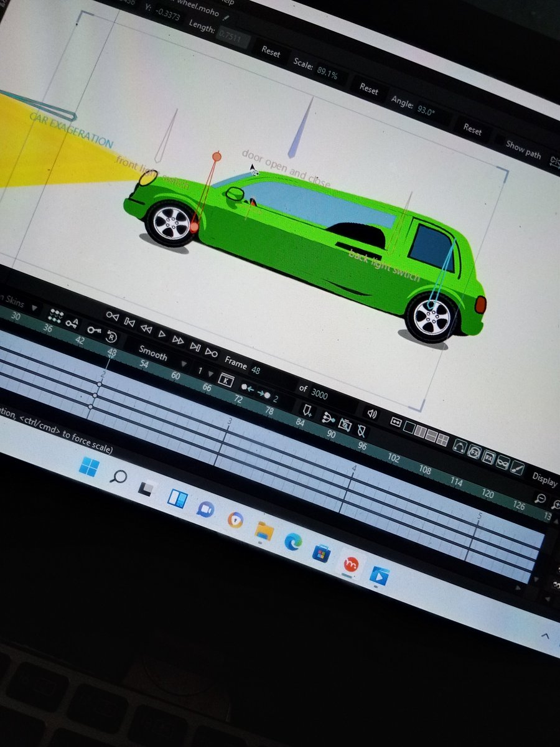The height and width of the screenshot is (747, 560).
Task: Click the crossed camera icon
Action: pyautogui.click(x=345, y=425)
